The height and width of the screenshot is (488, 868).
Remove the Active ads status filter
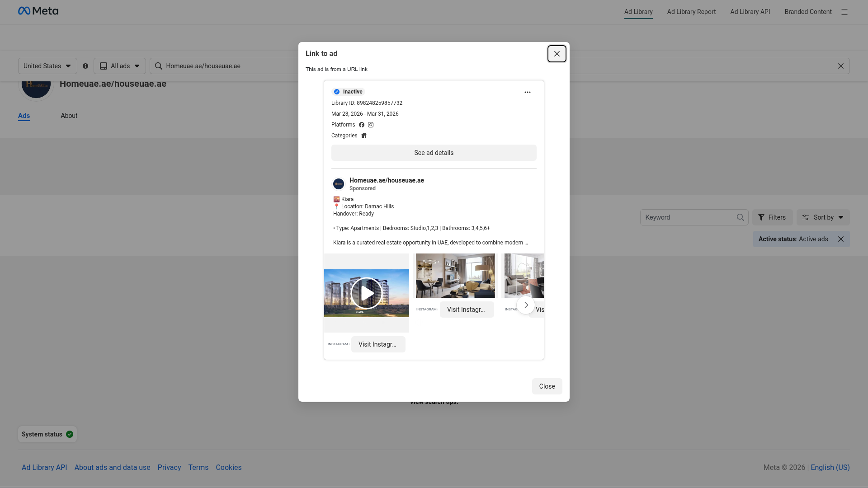(840, 239)
